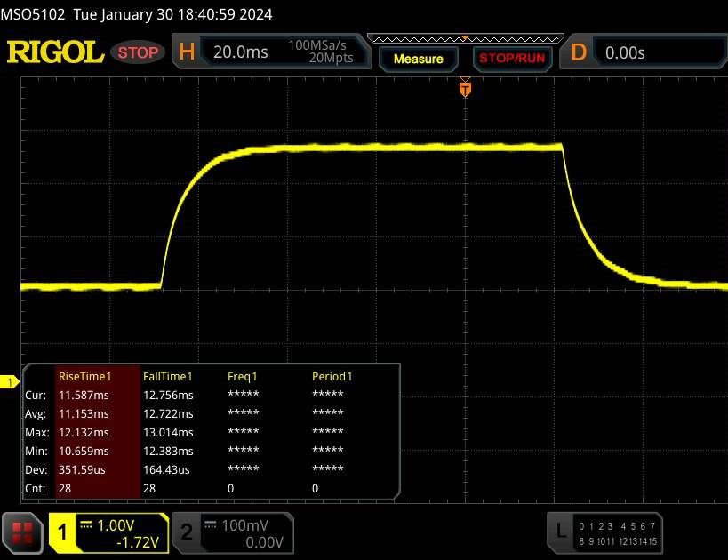Image resolution: width=728 pixels, height=560 pixels.
Task: Click FallTime1 minimum value 12.383ms
Action: coord(168,451)
